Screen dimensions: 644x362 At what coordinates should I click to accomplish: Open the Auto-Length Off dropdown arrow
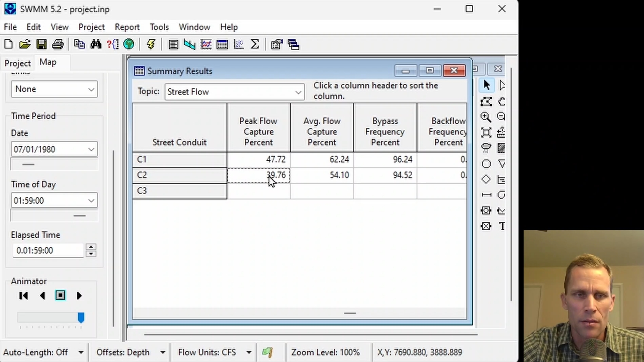click(81, 352)
